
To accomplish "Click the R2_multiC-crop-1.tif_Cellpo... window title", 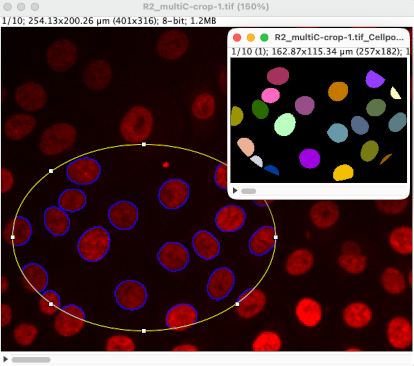I will click(x=339, y=37).
